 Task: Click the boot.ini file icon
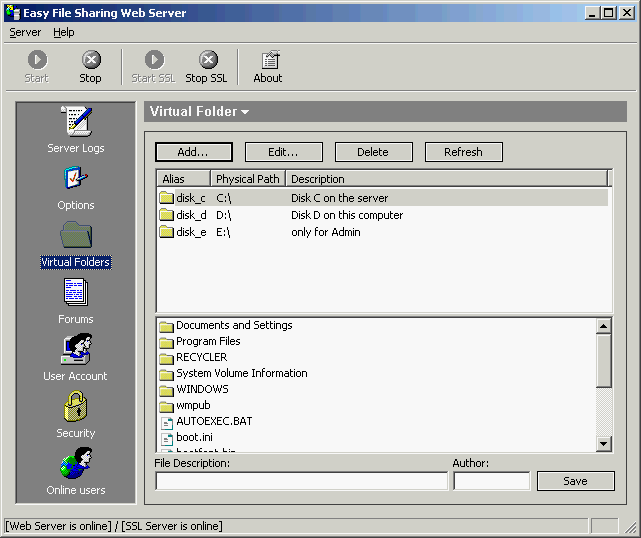167,438
